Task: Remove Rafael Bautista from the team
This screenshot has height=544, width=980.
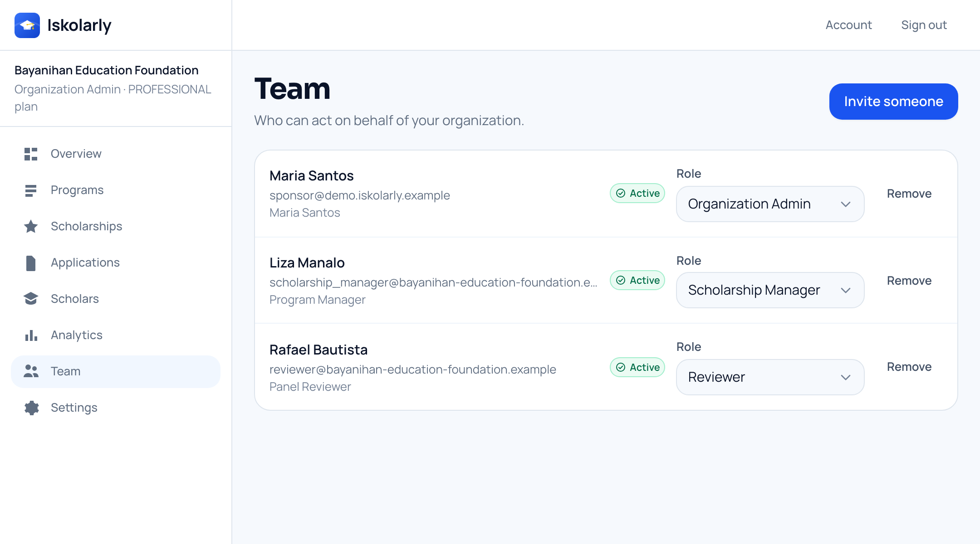Action: [x=909, y=367]
